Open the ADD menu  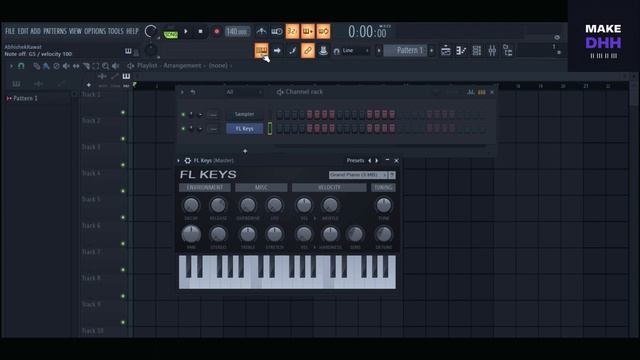tap(36, 31)
